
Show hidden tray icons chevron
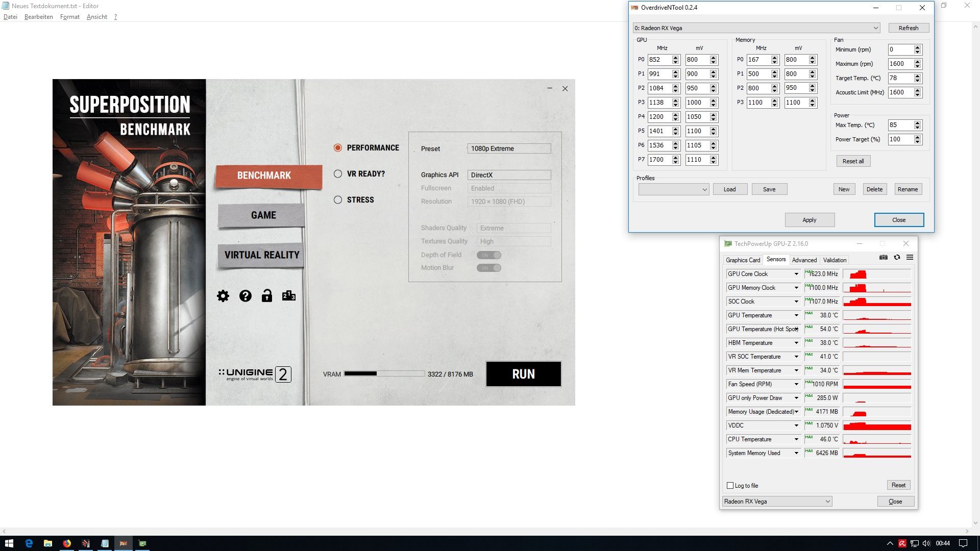890,543
